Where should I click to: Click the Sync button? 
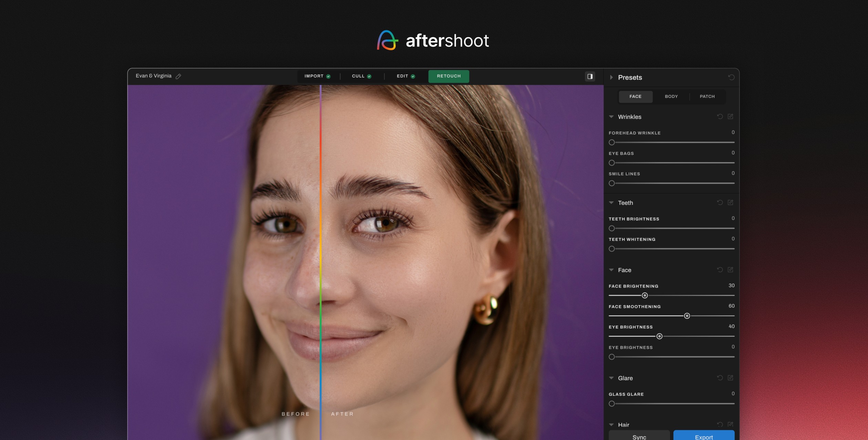(x=639, y=437)
